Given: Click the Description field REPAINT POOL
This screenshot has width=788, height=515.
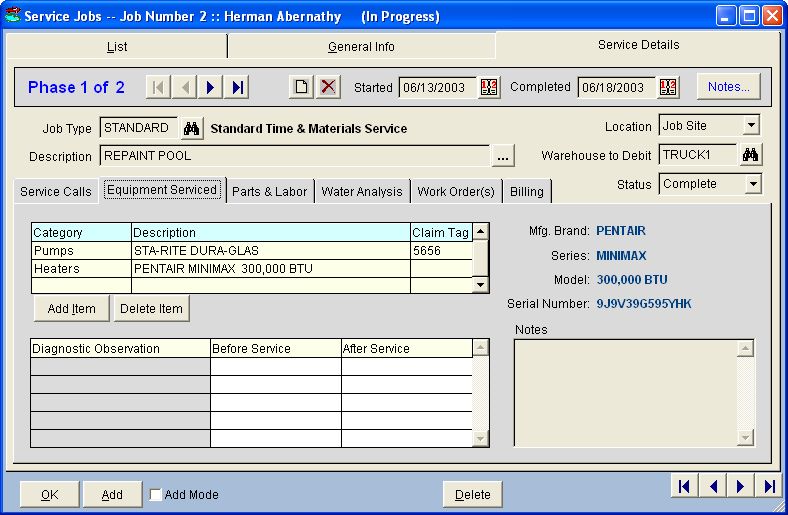Looking at the screenshot, I should pos(295,156).
